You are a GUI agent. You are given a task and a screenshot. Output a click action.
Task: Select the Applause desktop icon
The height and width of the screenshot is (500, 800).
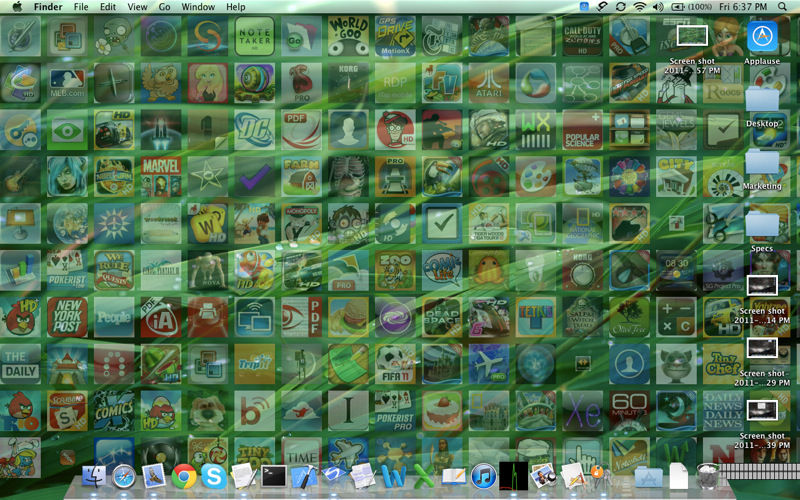(x=762, y=43)
